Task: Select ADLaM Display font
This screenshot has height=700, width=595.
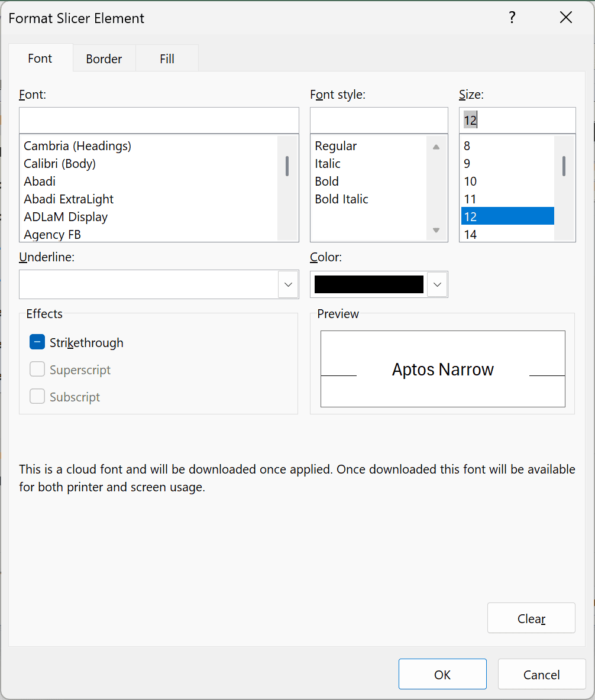Action: [x=149, y=217]
